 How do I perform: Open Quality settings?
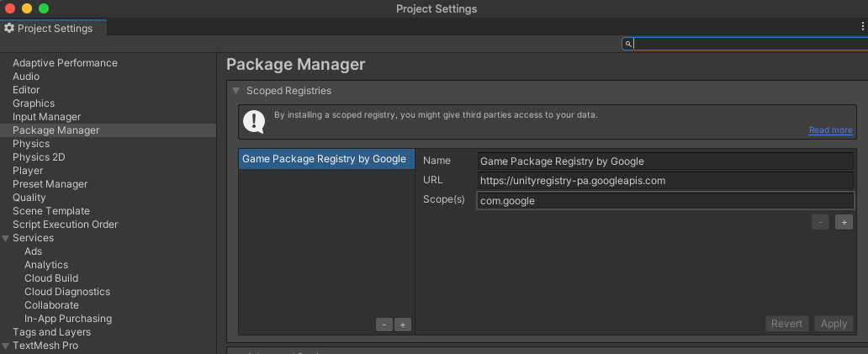[x=29, y=198]
